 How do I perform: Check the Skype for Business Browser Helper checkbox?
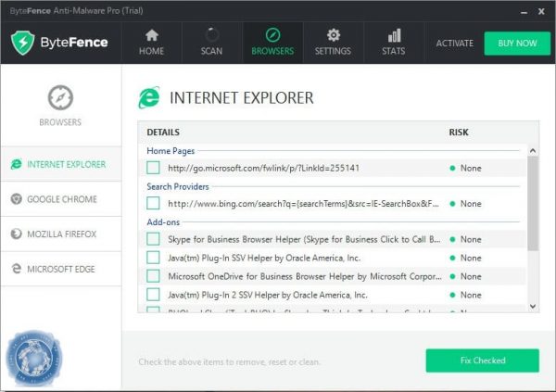(x=153, y=239)
